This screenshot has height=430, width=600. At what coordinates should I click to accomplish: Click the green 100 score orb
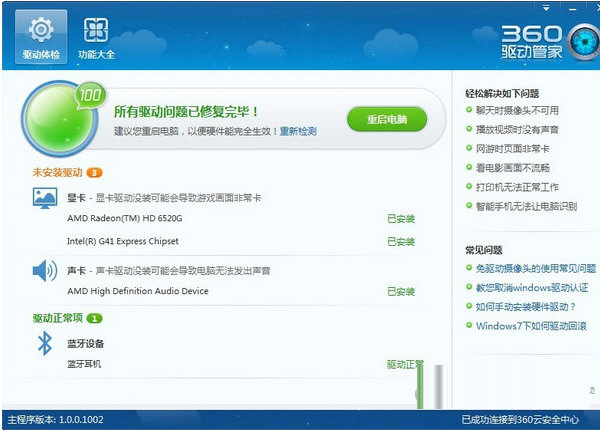pos(59,119)
